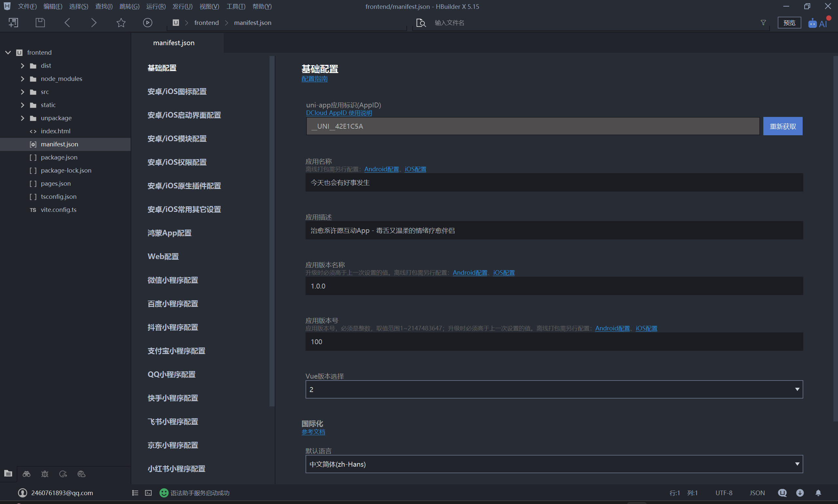Click the 应用描述 input field
Viewport: 838px width, 504px height.
[x=554, y=230]
